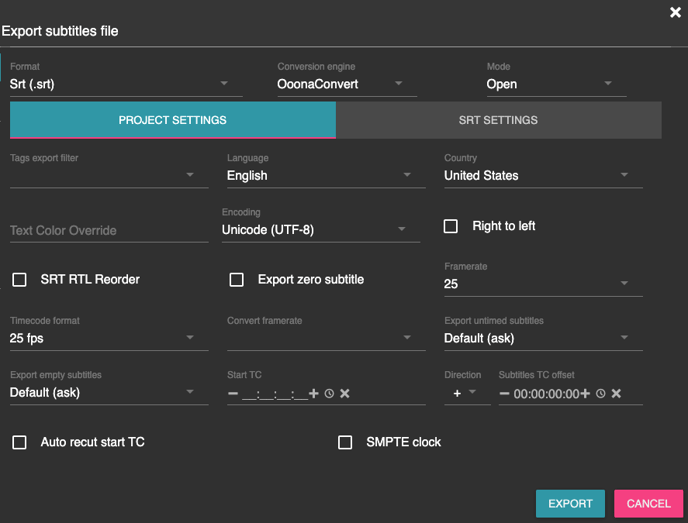Clear Start TC with the X icon
The width and height of the screenshot is (688, 523).
click(345, 394)
